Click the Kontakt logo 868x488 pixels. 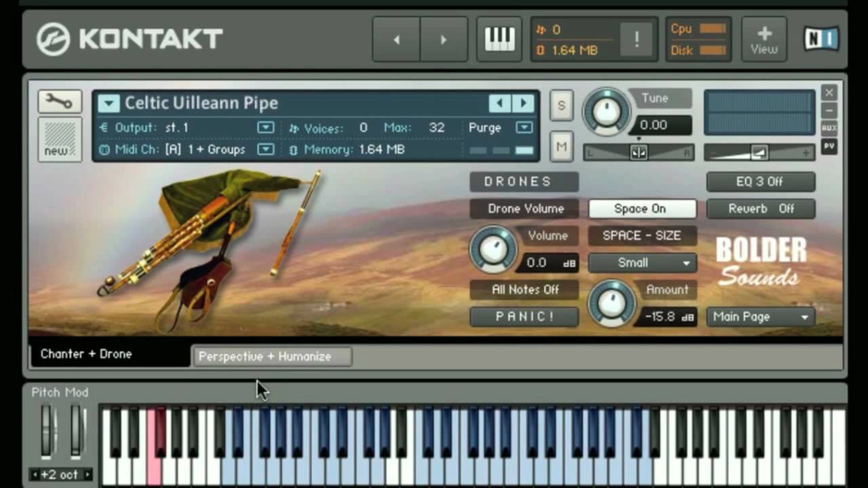click(130, 38)
